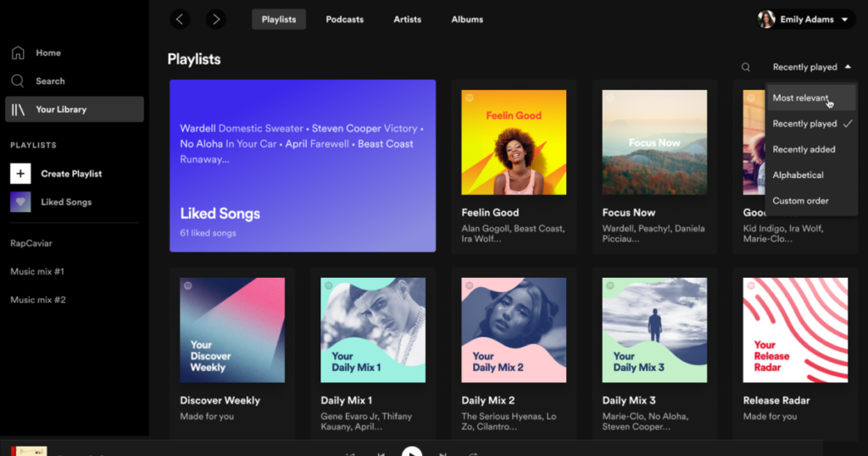Click Feelin Good cover art
Image resolution: width=868 pixels, height=456 pixels.
514,142
